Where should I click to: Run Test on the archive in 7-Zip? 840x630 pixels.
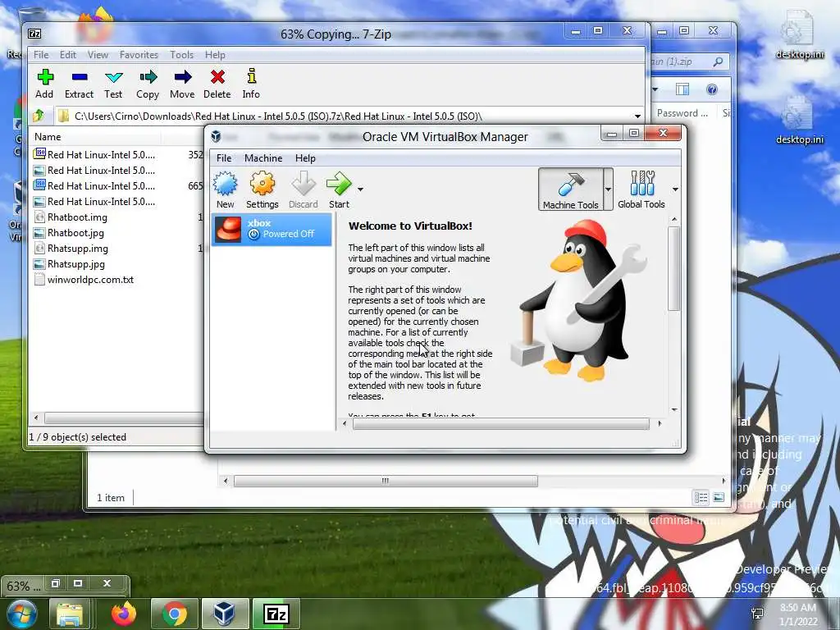point(113,84)
